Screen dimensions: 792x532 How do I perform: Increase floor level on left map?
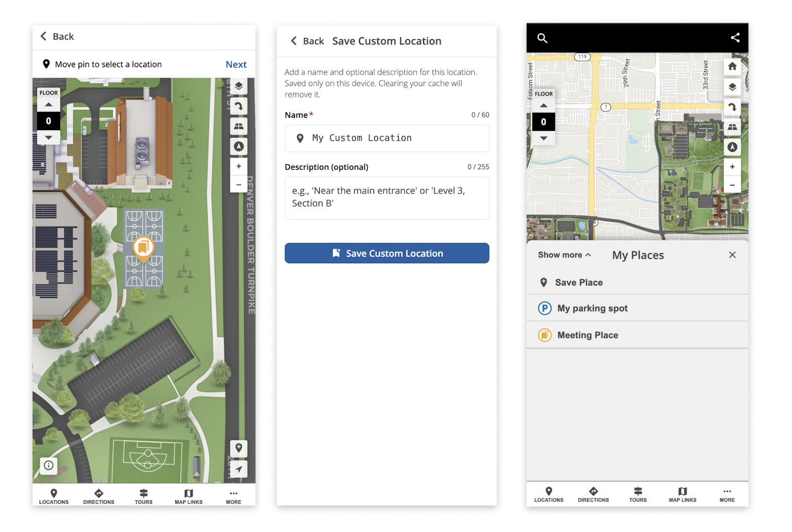(49, 105)
